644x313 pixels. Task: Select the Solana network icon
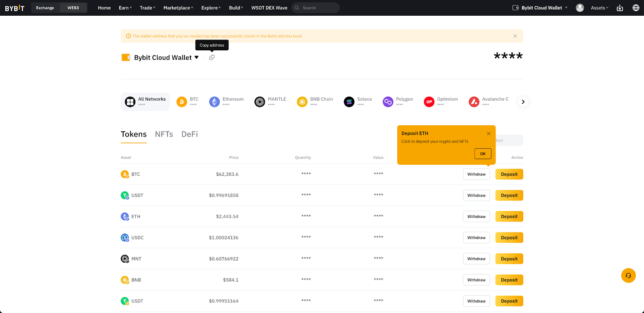(x=349, y=102)
